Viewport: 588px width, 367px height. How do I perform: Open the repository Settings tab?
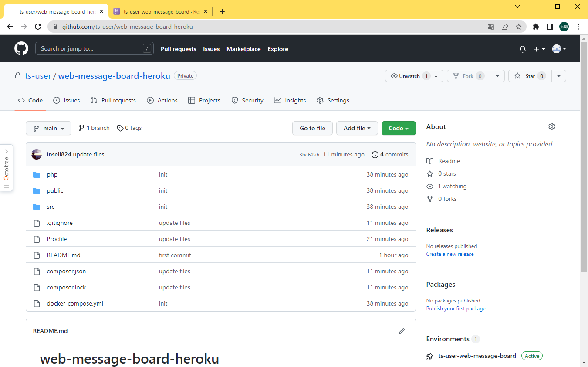[x=333, y=100]
